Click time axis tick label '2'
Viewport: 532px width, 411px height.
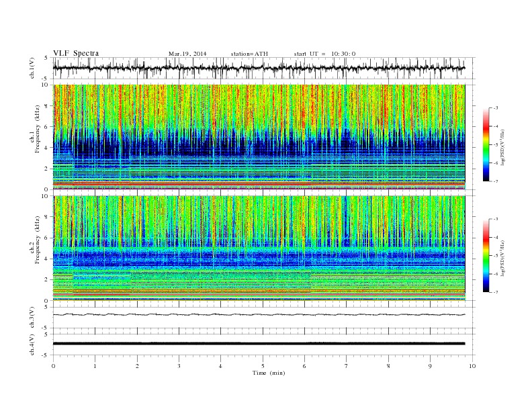click(137, 366)
